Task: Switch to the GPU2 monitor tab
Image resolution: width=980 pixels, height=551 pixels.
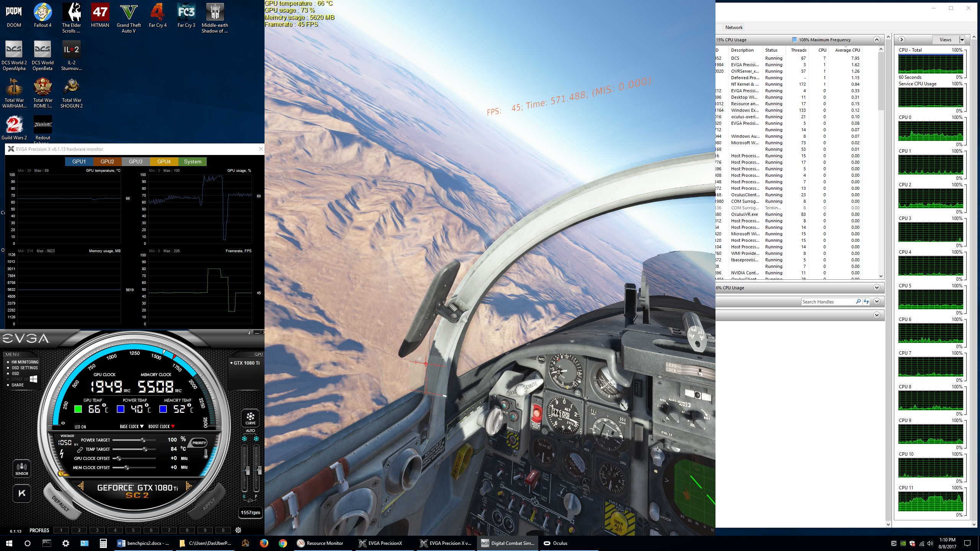Action: [107, 161]
